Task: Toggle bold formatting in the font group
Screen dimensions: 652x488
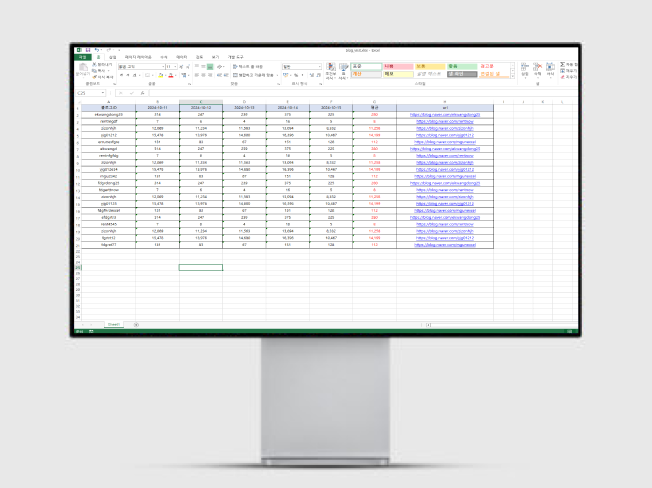Action: coord(119,75)
